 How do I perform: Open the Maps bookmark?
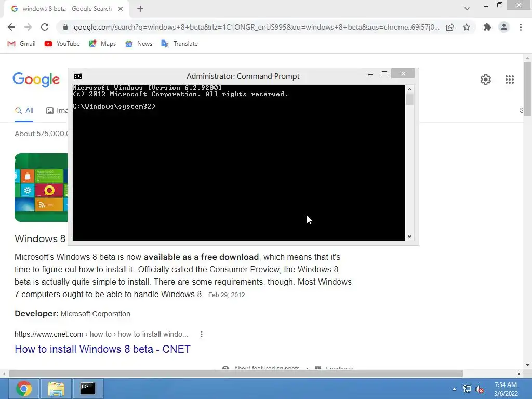102,44
